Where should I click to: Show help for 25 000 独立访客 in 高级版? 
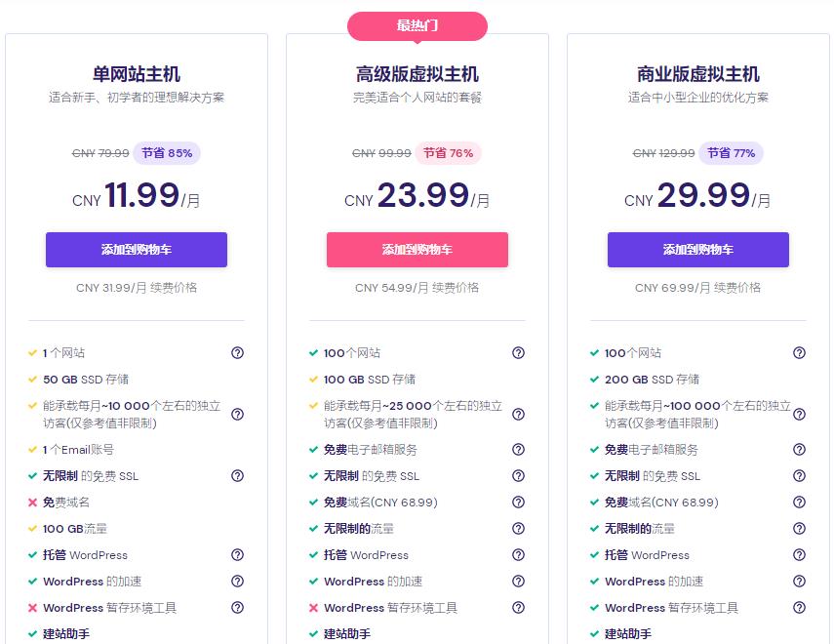(x=518, y=415)
